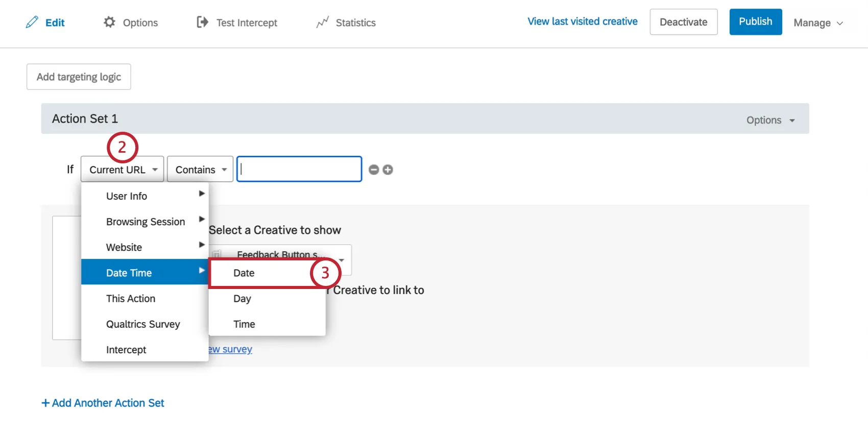Select Date Time in the menu

click(129, 272)
